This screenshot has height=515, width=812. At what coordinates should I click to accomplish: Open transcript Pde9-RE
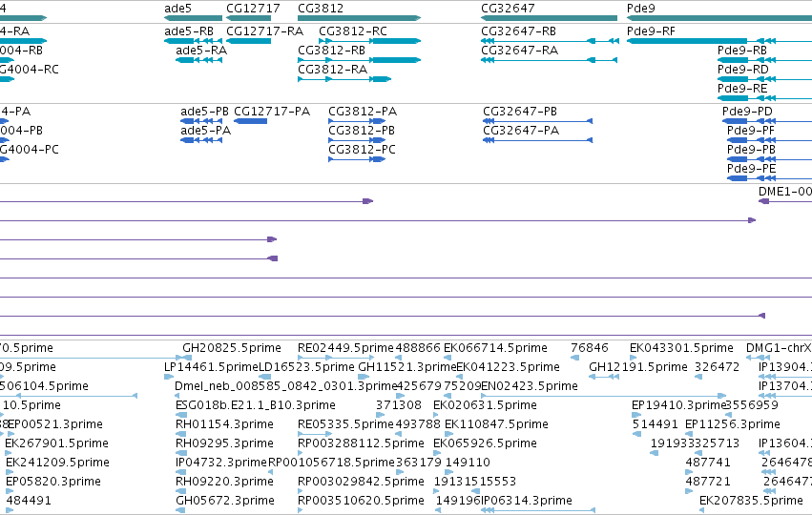pos(742,89)
